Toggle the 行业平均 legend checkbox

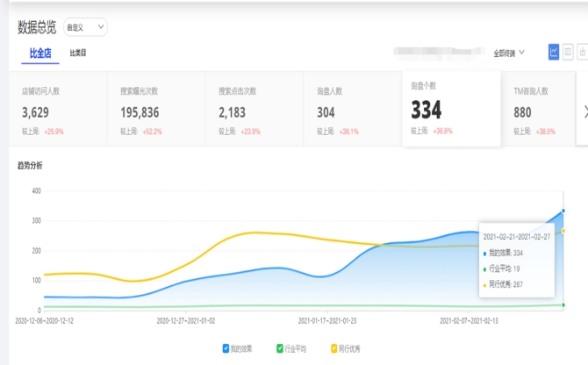(x=280, y=348)
